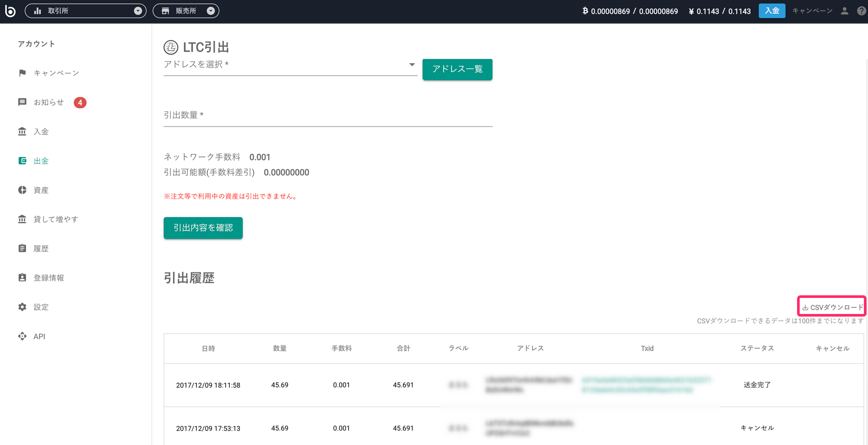Click the bar chart icon beside 取引所
The image size is (868, 445).
click(38, 11)
